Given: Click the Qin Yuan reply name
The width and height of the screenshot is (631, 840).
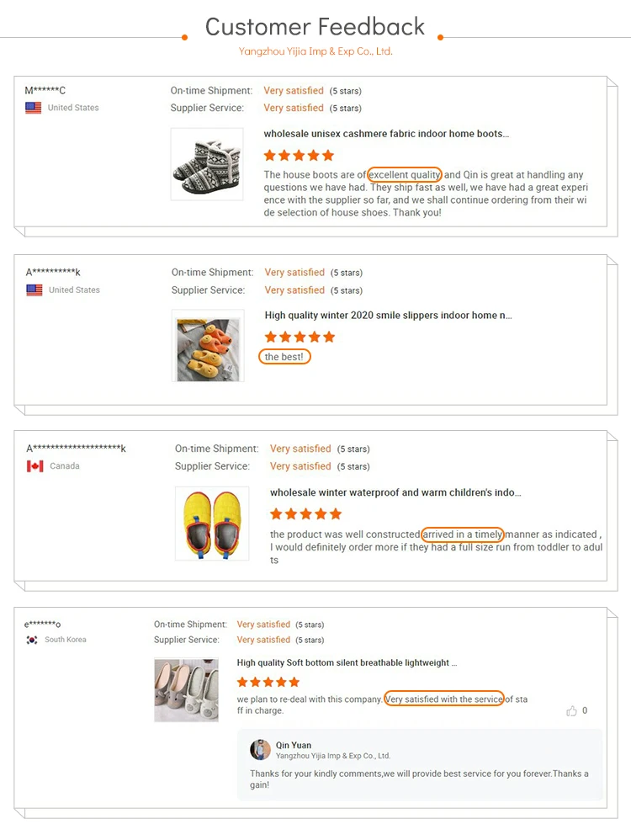Looking at the screenshot, I should point(294,745).
